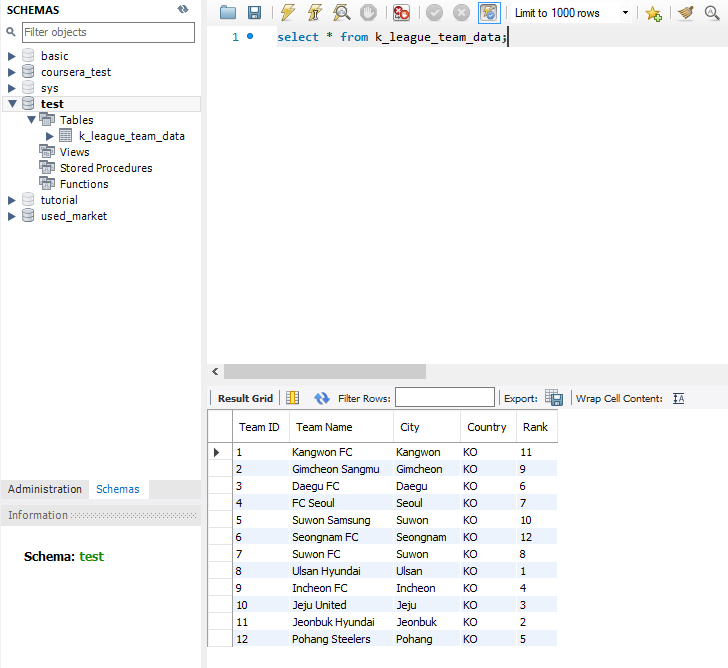
Task: Toggle continue-on-error red stop icon
Action: point(401,13)
